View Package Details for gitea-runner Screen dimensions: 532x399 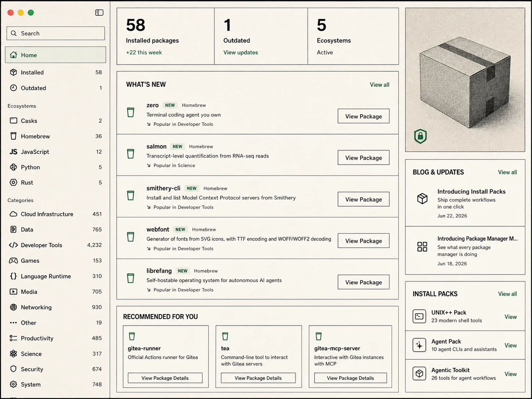(165, 378)
